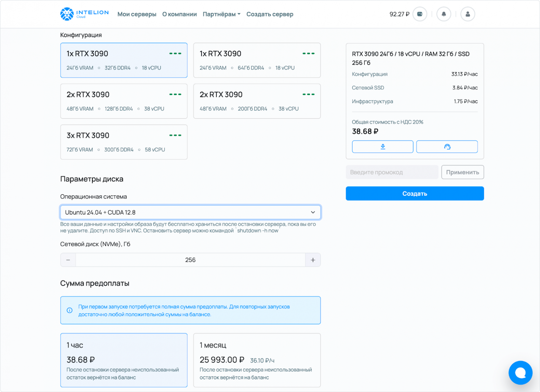The image size is (540, 392).
Task: Decrease network disk size with minus
Action: (x=68, y=260)
